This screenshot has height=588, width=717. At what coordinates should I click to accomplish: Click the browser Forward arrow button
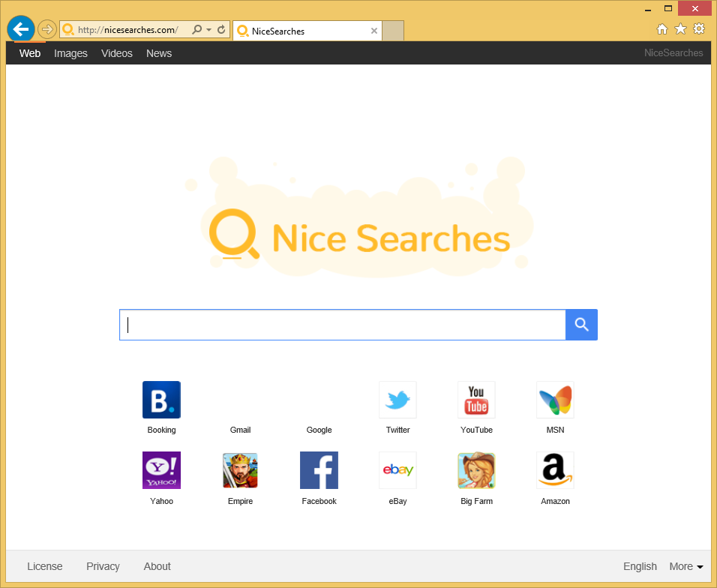[46, 30]
